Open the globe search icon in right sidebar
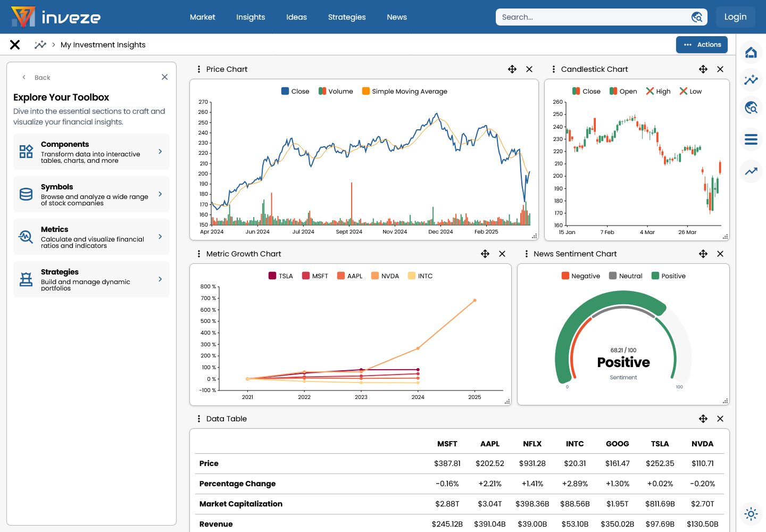 (751, 107)
